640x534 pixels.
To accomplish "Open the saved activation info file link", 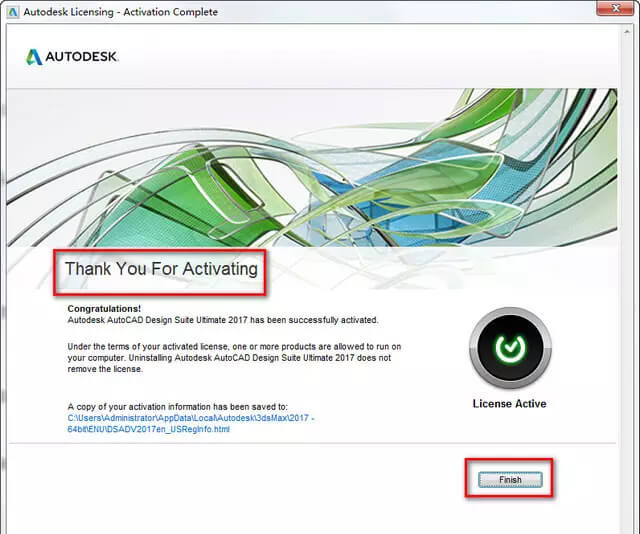I will (x=191, y=423).
